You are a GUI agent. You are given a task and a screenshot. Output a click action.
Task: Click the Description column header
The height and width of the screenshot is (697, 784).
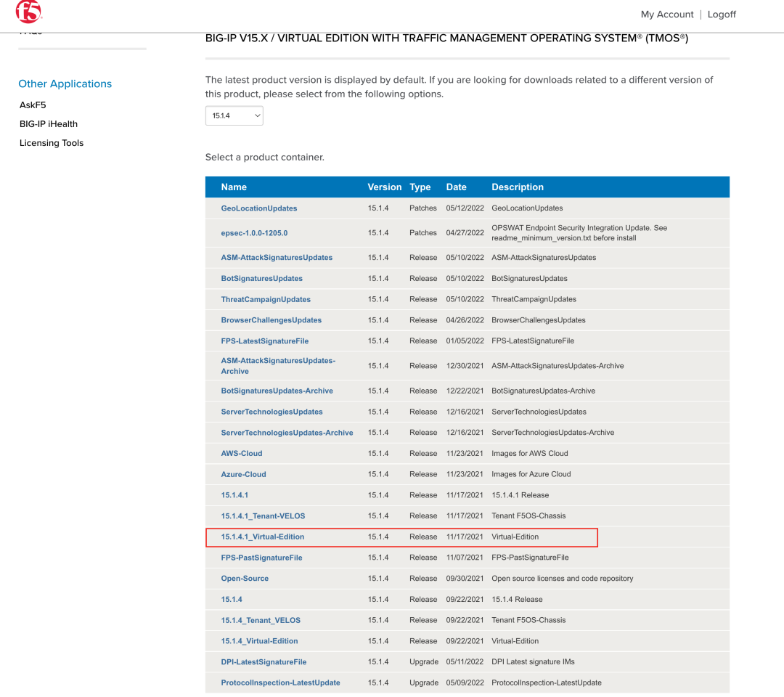(518, 187)
